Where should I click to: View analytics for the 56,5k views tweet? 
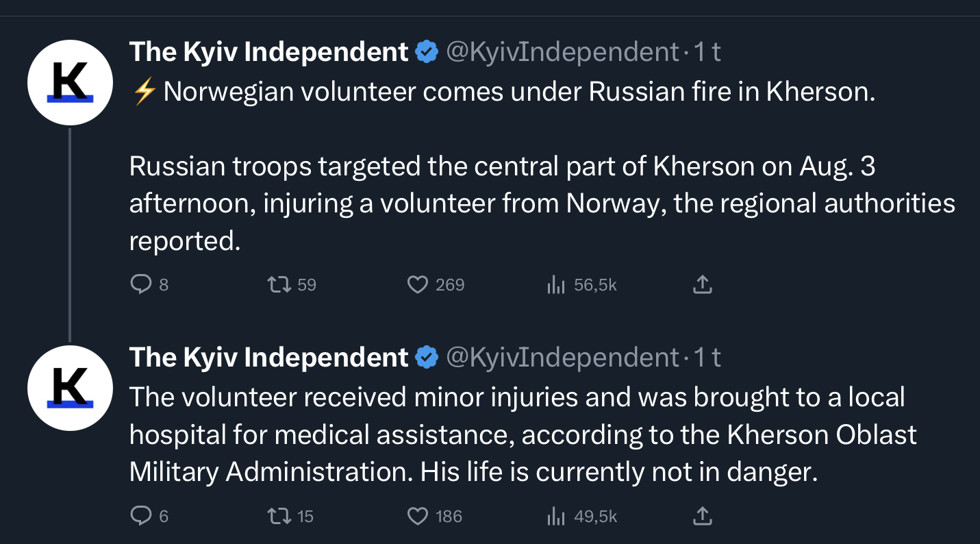click(x=555, y=284)
